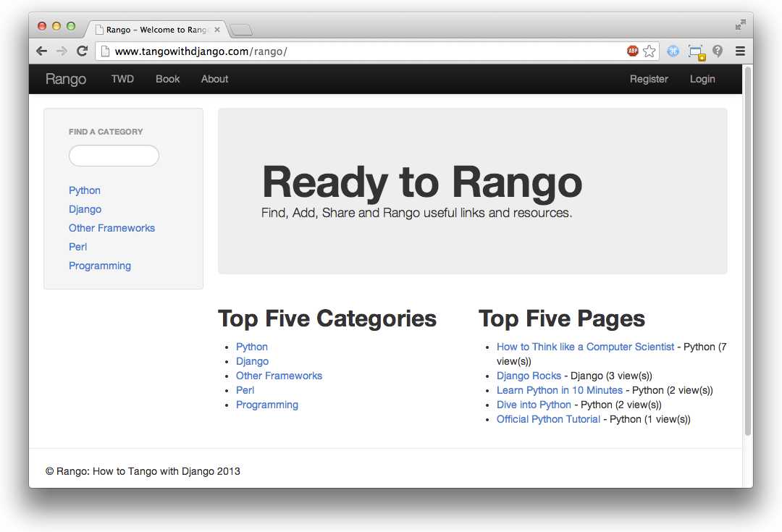Image resolution: width=782 pixels, height=532 pixels.
Task: Open Other Frameworks in the sidebar list
Action: [112, 228]
